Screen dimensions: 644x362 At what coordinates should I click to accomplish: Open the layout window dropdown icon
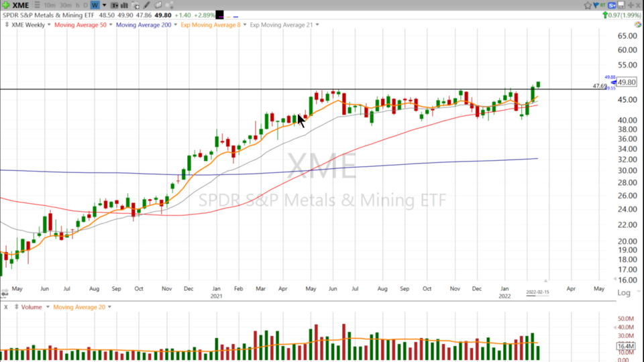point(621,5)
